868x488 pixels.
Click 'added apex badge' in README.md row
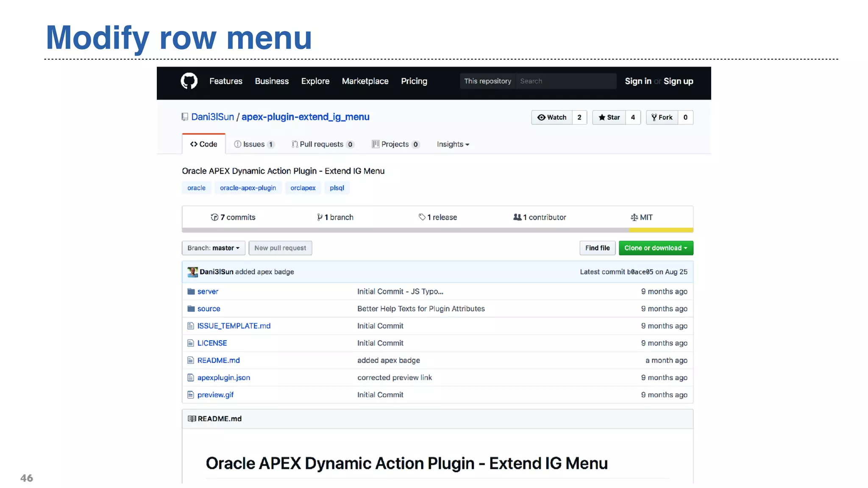point(389,360)
